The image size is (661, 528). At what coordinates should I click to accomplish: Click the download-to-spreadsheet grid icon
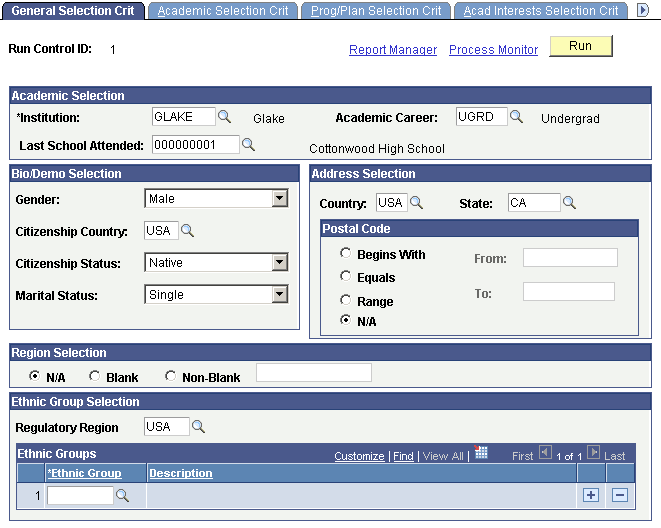coord(481,452)
